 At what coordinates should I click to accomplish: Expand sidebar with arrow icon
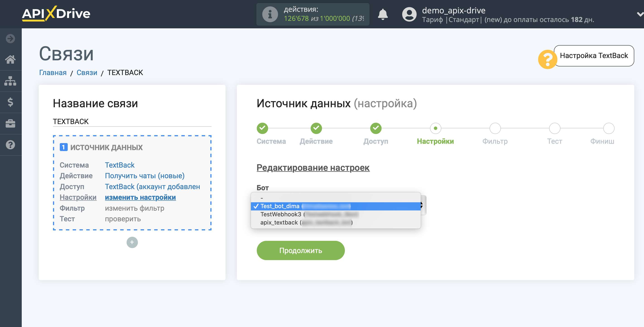point(10,39)
